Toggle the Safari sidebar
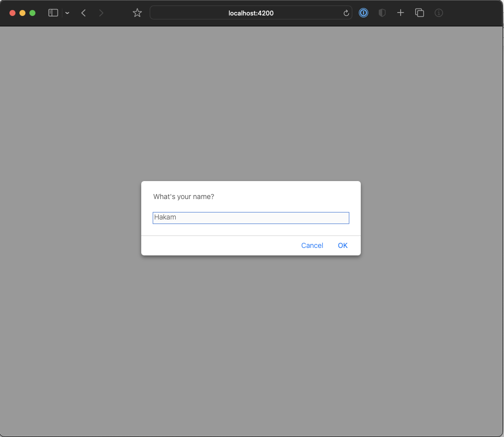This screenshot has width=504, height=437. 53,13
